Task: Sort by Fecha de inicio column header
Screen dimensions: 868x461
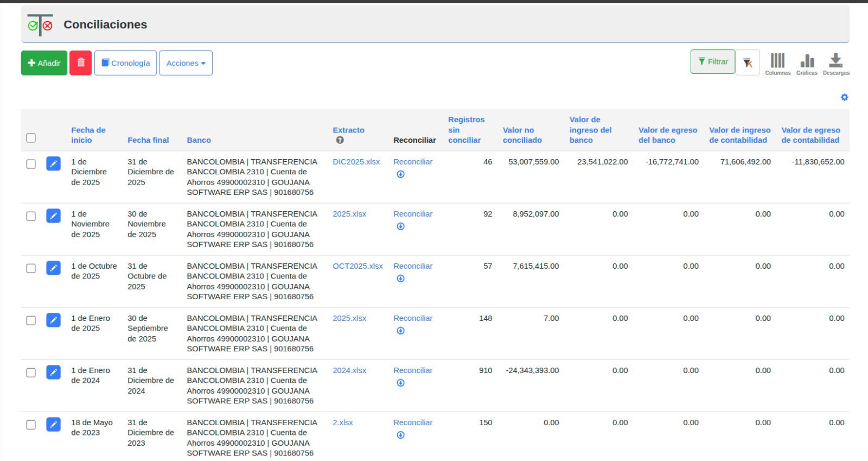Action: (x=88, y=135)
